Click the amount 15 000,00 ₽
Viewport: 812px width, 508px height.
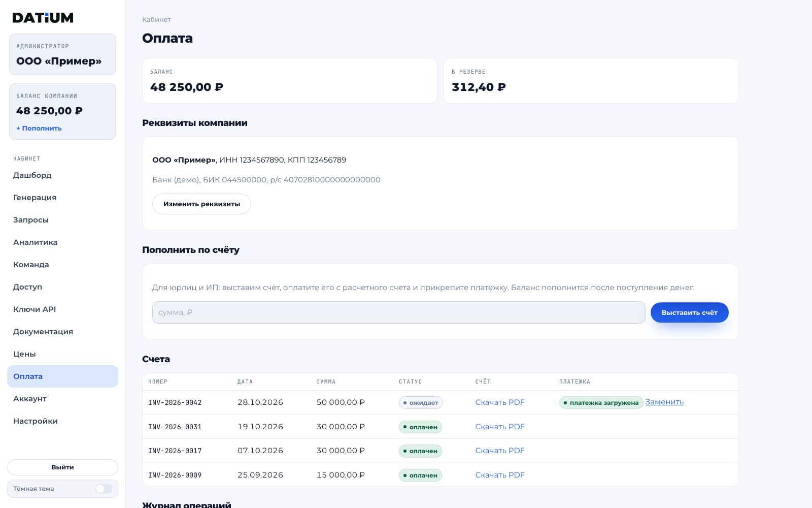(341, 475)
